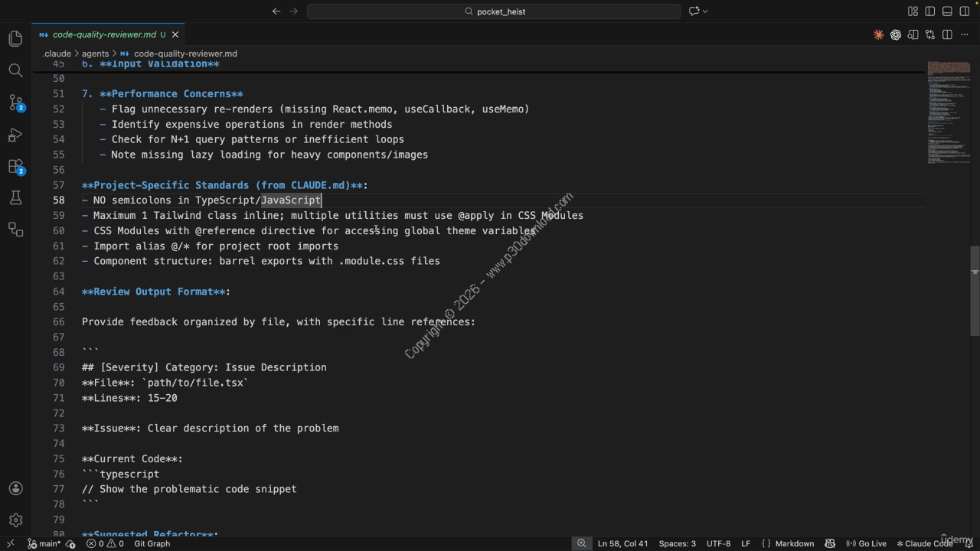Click the agents folder in breadcrumb

point(95,54)
